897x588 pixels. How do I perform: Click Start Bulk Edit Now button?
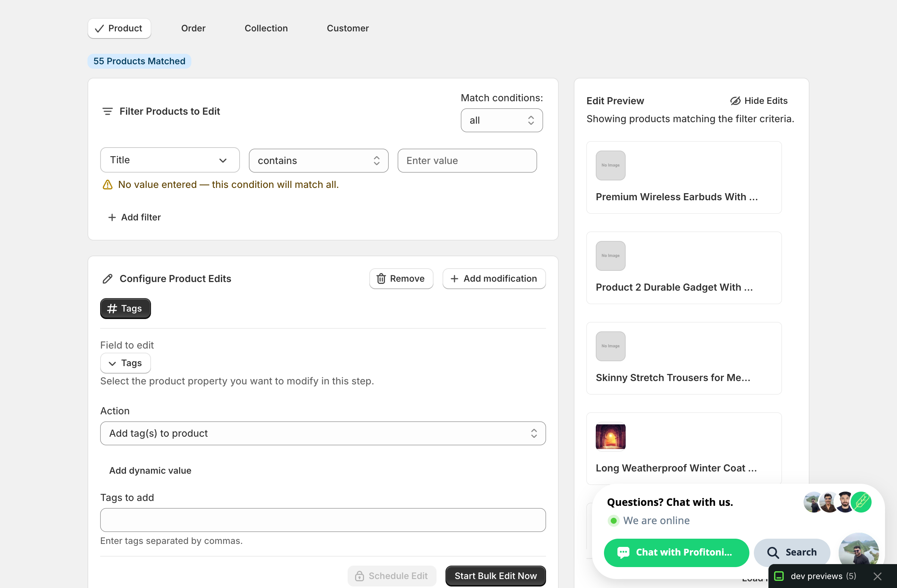(496, 576)
